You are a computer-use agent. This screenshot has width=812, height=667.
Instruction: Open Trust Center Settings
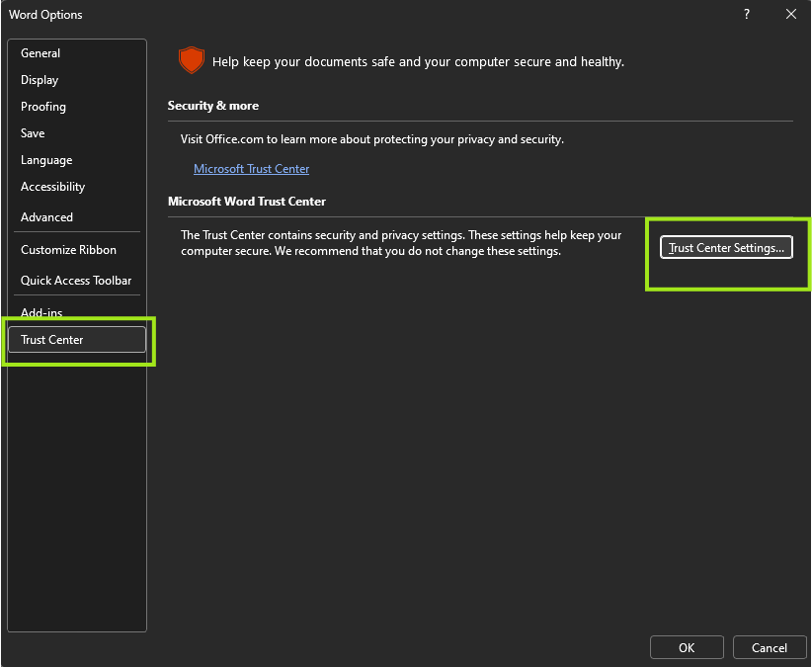[726, 248]
